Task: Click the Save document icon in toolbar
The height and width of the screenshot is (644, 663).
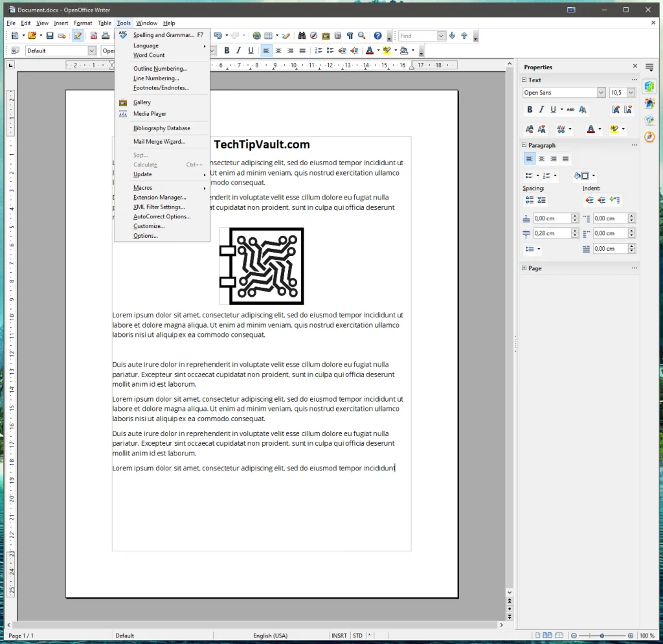Action: coord(50,36)
